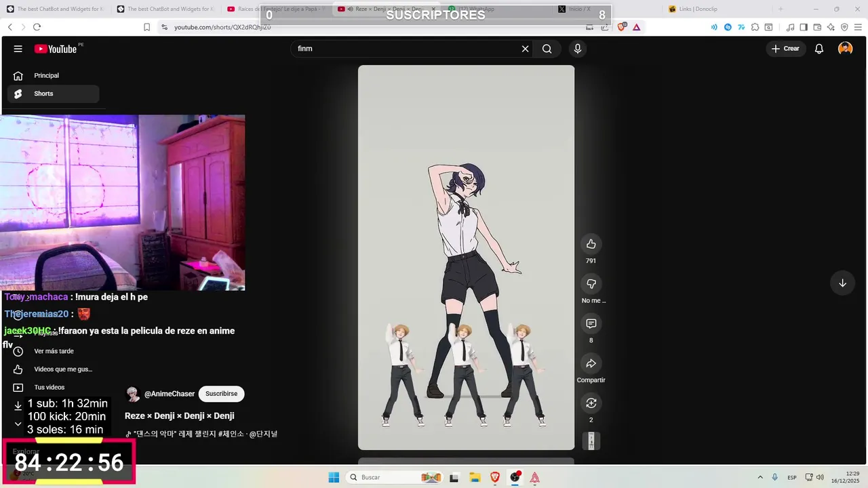
Task: Open the Leo AI sparkle icon
Action: point(831,27)
